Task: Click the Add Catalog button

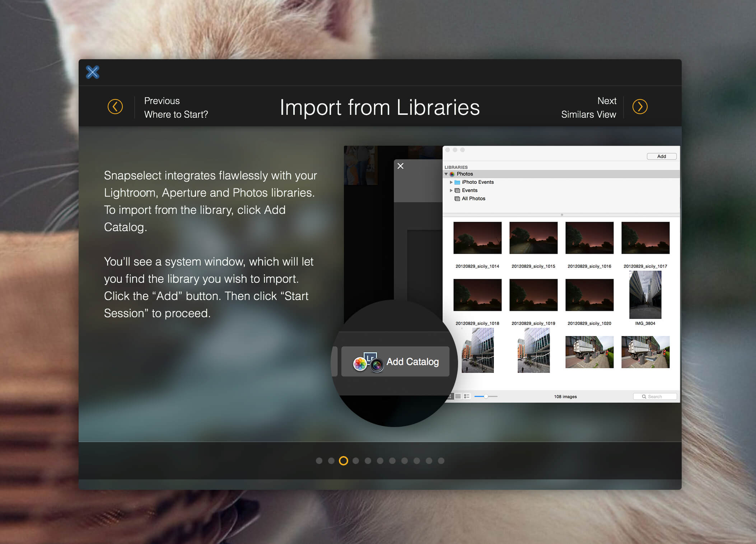Action: [395, 361]
